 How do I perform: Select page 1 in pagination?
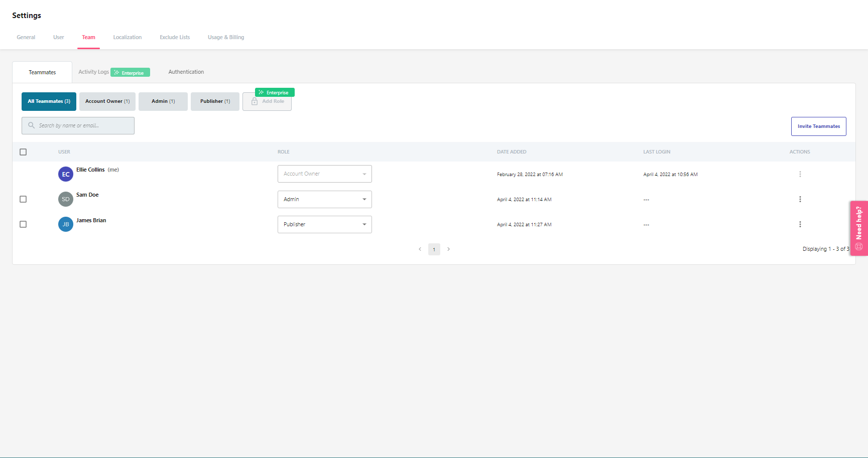pyautogui.click(x=434, y=249)
